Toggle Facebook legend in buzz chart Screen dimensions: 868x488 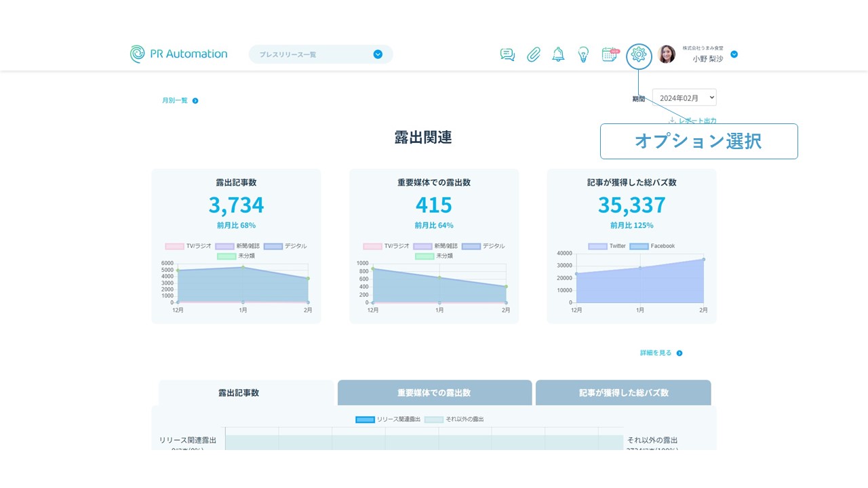pos(639,246)
